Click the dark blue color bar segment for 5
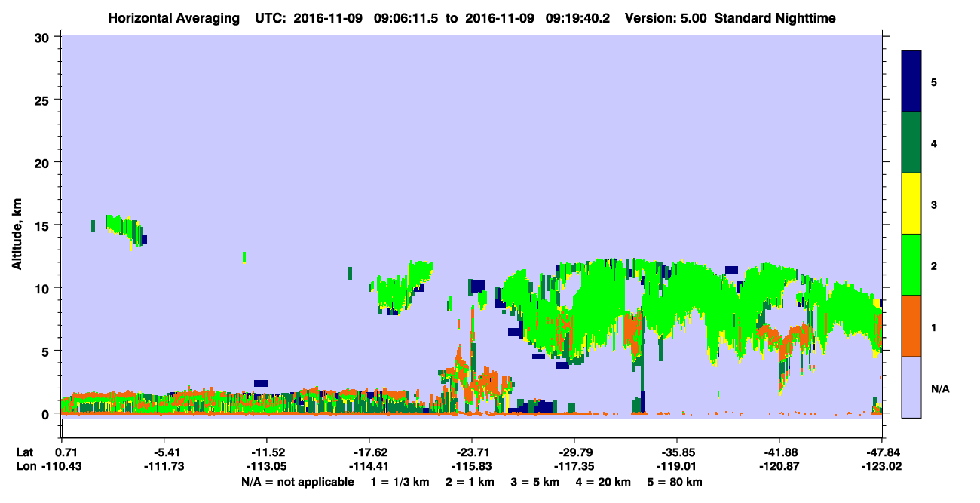This screenshot has height=503, width=980. [911, 81]
